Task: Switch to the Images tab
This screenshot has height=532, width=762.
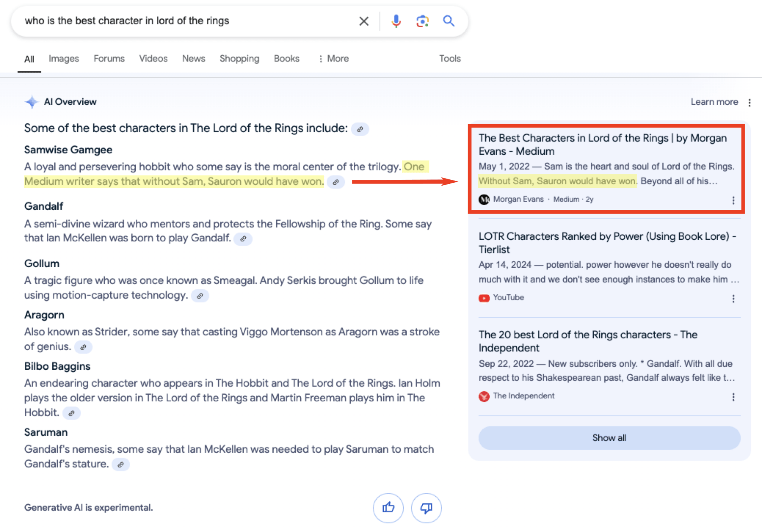Action: (64, 59)
